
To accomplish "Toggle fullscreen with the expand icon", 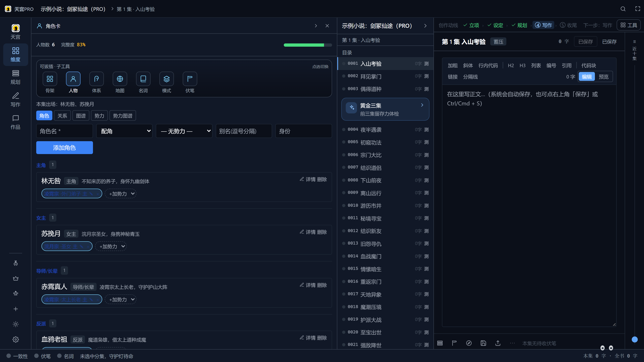I will (638, 9).
